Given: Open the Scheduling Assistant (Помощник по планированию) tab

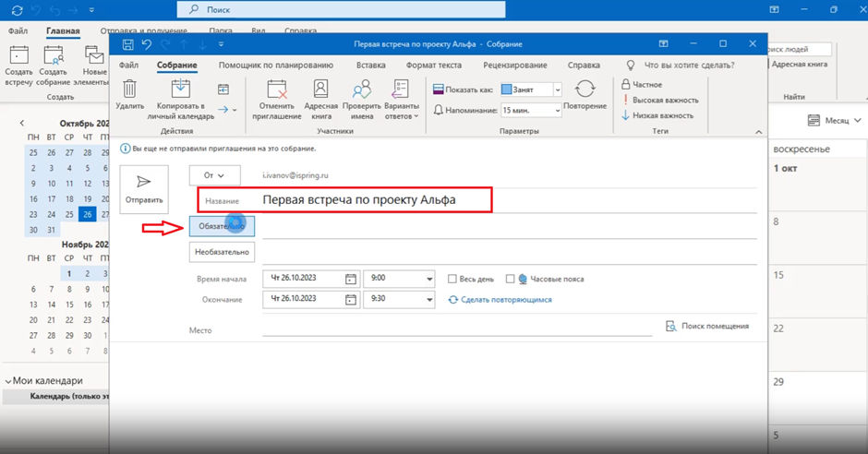Looking at the screenshot, I should pyautogui.click(x=275, y=66).
